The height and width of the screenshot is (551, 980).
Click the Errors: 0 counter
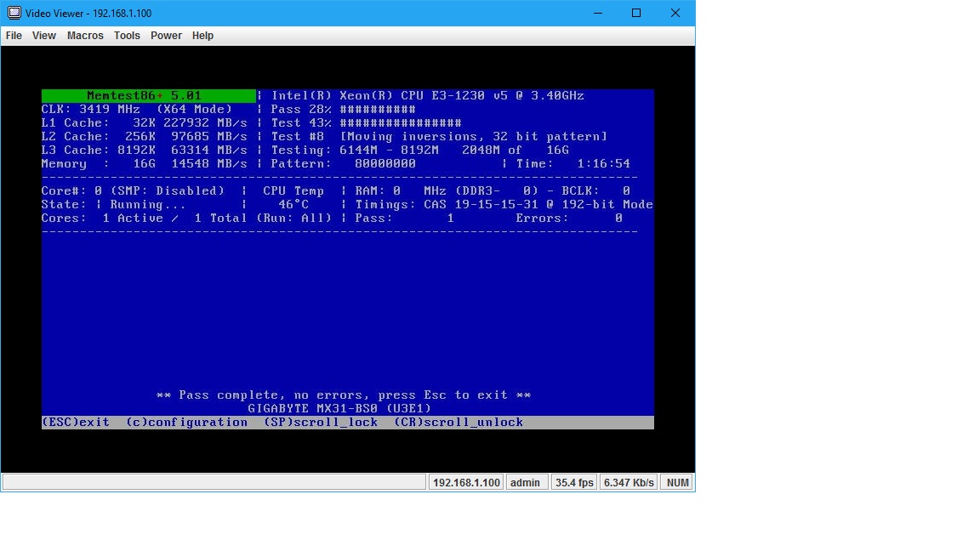pyautogui.click(x=569, y=219)
